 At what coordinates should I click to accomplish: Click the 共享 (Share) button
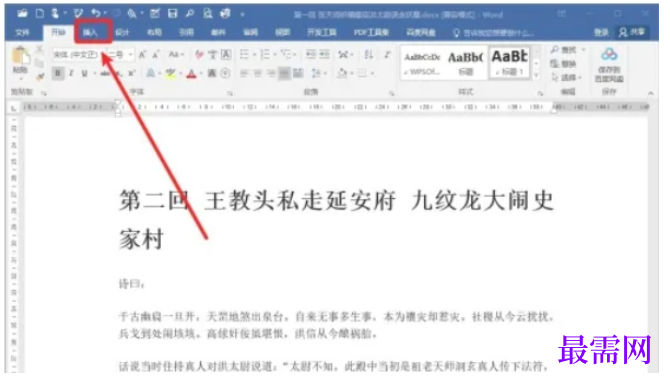tap(632, 32)
